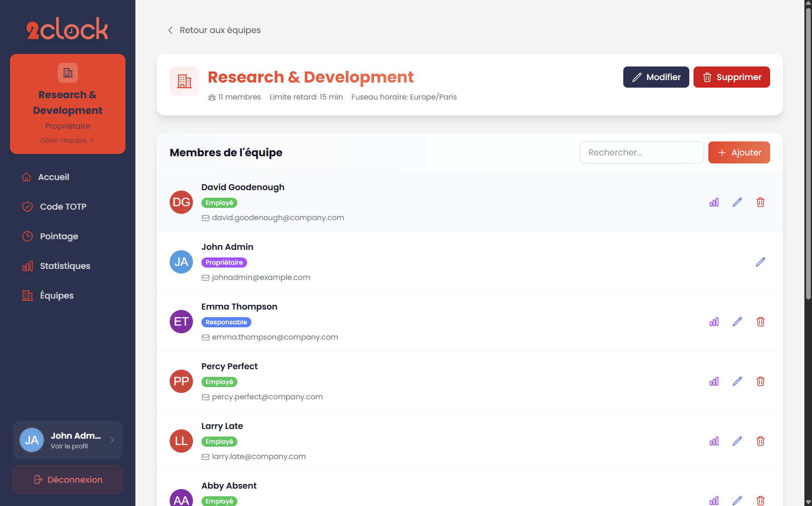This screenshot has height=506, width=812.
Task: Click the 2clock logo
Action: click(x=67, y=29)
